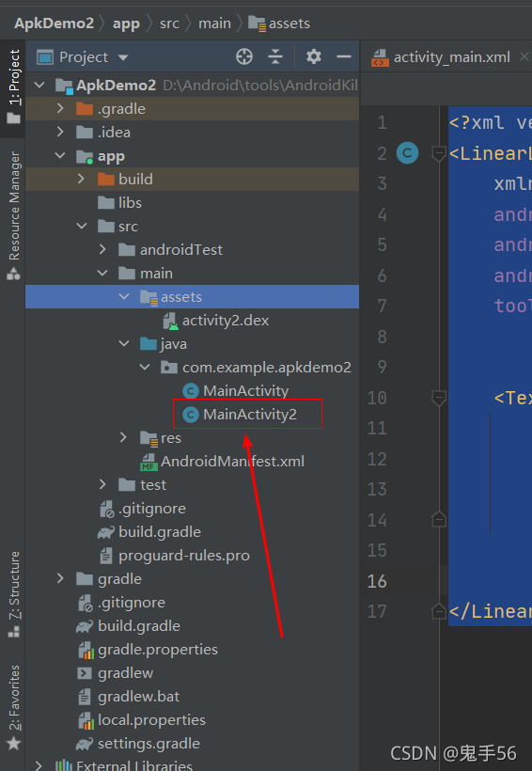Select the MainActivity class
532x771 pixels.
[246, 391]
